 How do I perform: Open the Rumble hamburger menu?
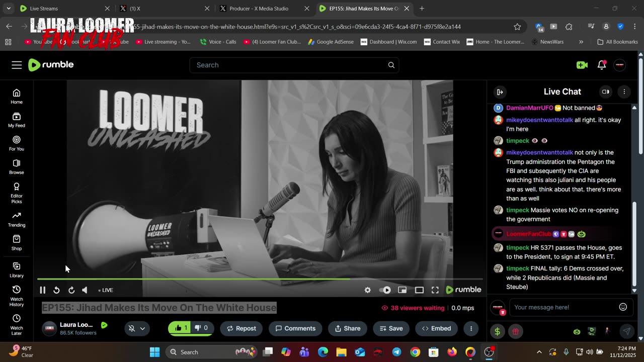click(x=17, y=65)
